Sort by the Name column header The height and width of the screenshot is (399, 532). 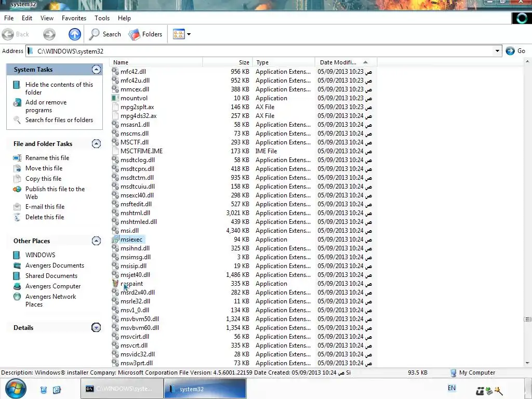click(x=156, y=62)
